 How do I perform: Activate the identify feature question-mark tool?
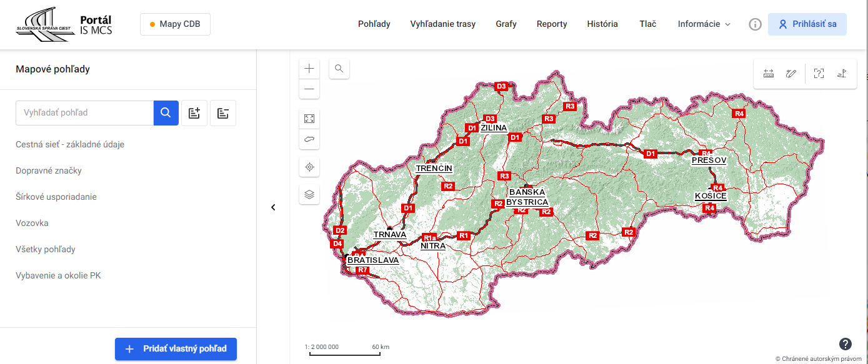[x=819, y=74]
